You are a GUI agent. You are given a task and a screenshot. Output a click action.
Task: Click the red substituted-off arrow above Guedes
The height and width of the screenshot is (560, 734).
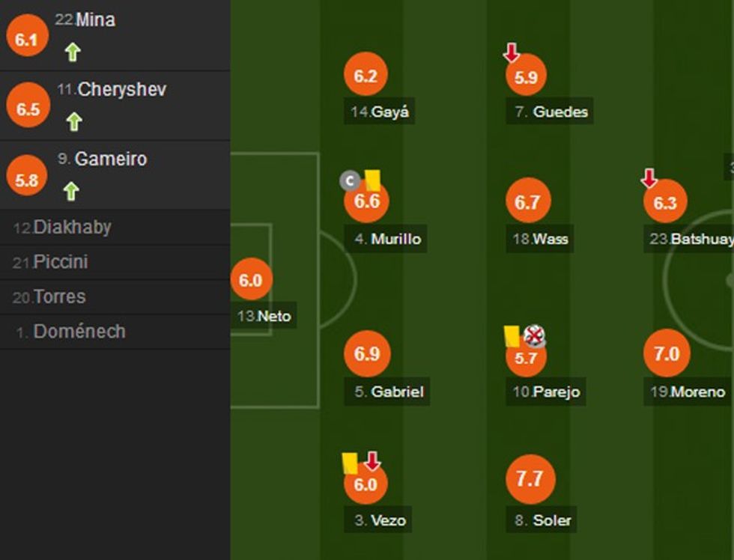point(512,53)
